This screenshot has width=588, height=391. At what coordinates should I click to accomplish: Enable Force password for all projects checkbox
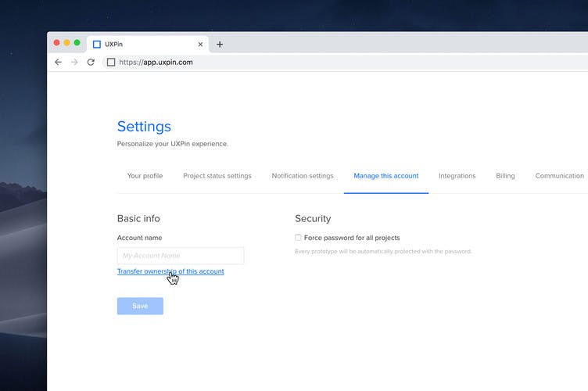point(298,237)
